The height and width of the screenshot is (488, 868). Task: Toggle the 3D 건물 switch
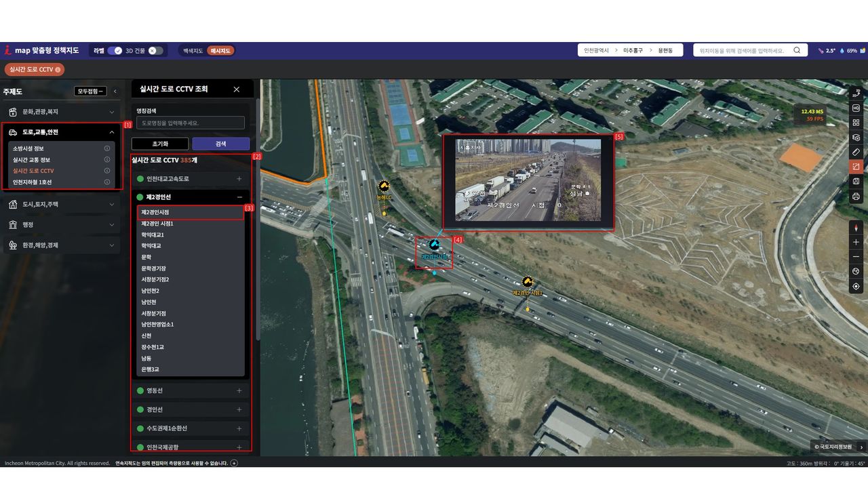coord(155,51)
